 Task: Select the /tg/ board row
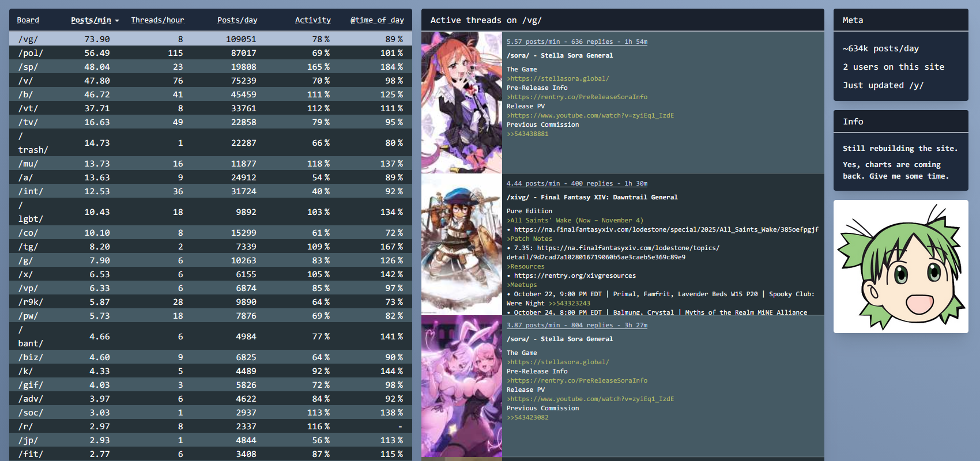[210, 247]
